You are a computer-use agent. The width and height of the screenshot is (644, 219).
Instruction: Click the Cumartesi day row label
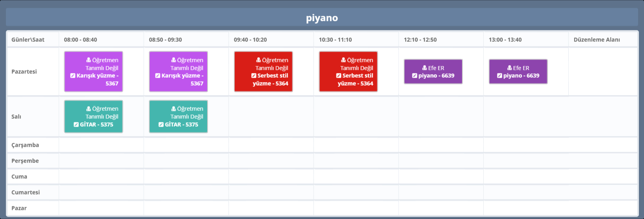[26, 192]
